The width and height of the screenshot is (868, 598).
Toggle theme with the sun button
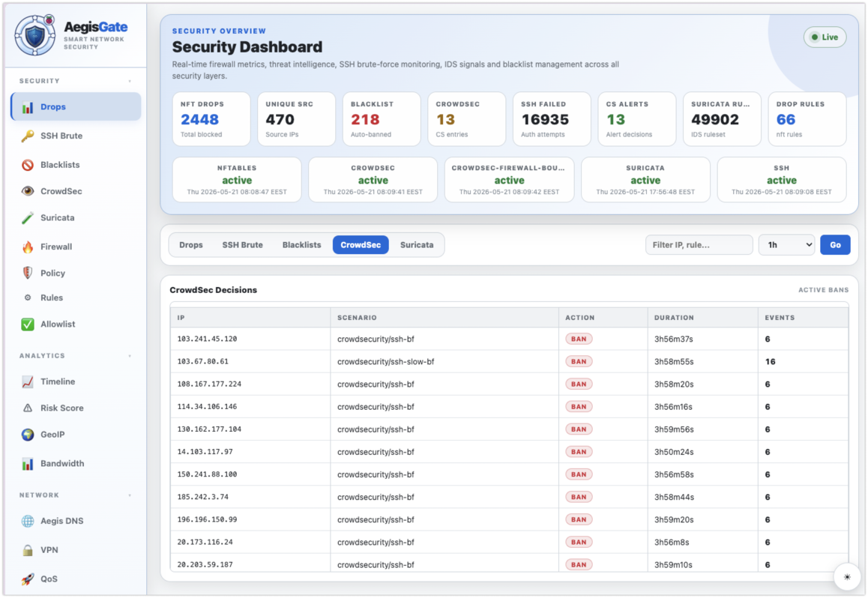click(x=847, y=577)
